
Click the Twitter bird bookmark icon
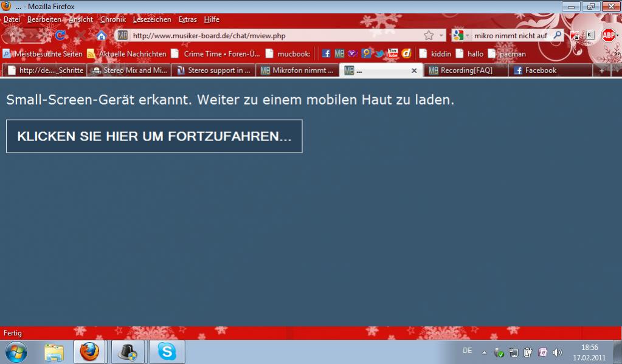tap(379, 53)
